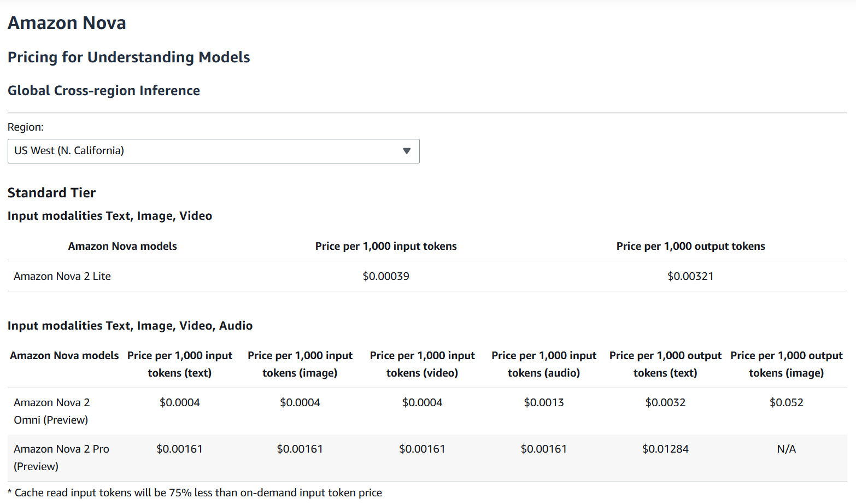The image size is (856, 504).
Task: Click the output tokens (image) column header
Action: click(786, 364)
